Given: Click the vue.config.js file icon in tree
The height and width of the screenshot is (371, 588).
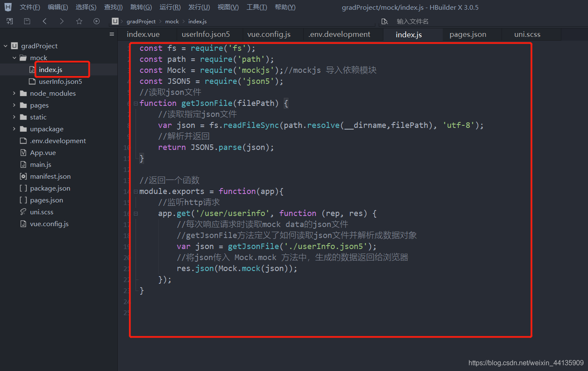Looking at the screenshot, I should point(23,224).
